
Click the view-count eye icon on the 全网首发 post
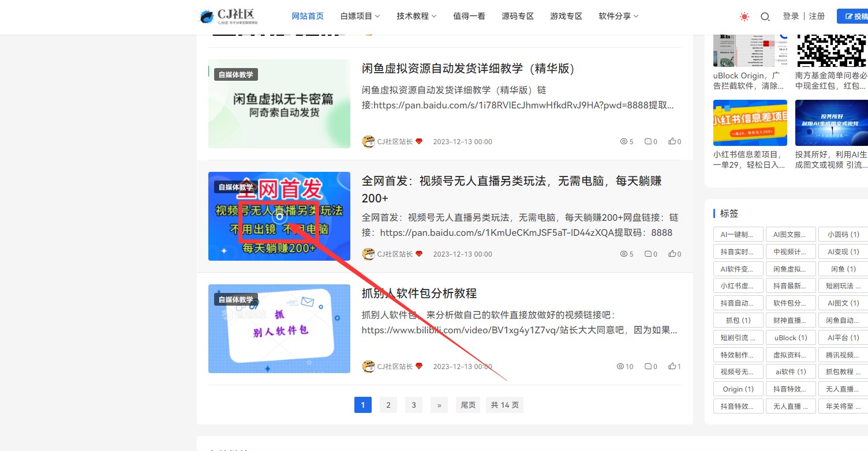coord(624,253)
